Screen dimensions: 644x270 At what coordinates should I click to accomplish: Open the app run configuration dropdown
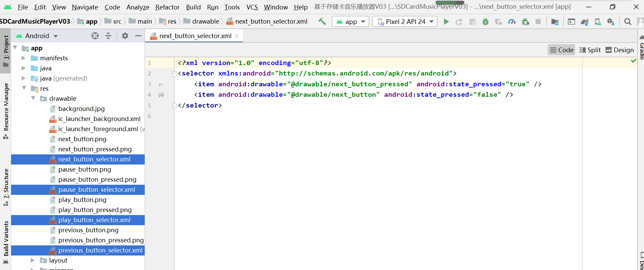(x=350, y=22)
